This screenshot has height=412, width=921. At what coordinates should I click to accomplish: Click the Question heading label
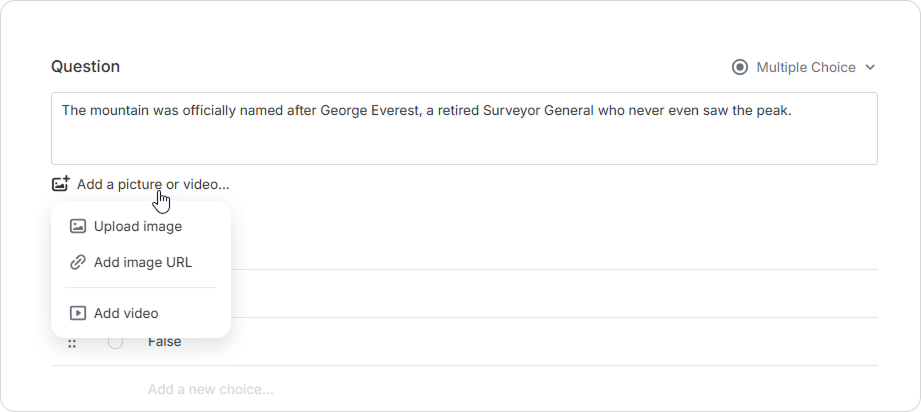(x=85, y=66)
